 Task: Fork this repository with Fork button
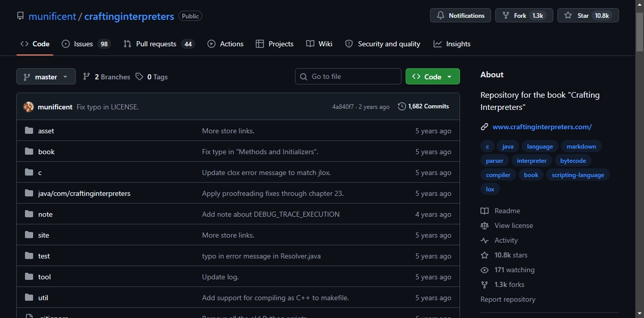point(524,16)
